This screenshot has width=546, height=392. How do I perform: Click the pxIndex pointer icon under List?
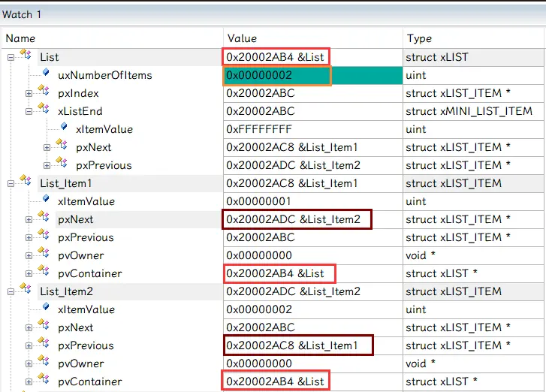[44, 92]
